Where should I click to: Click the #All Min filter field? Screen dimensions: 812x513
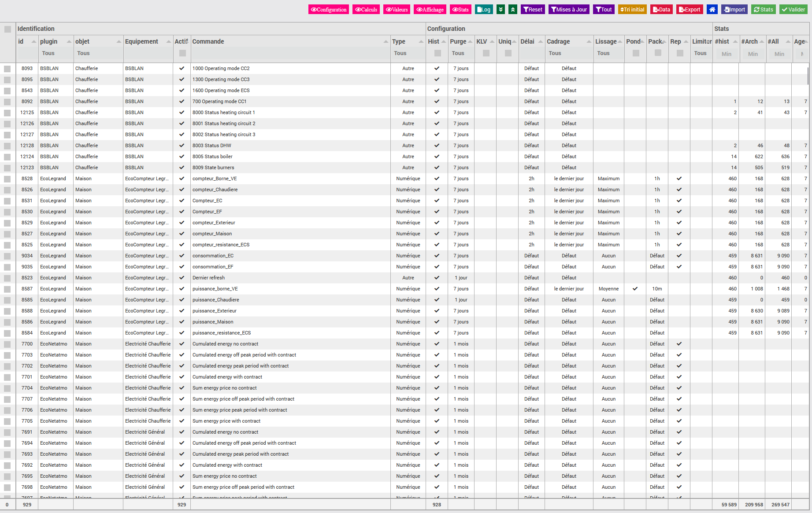click(779, 54)
